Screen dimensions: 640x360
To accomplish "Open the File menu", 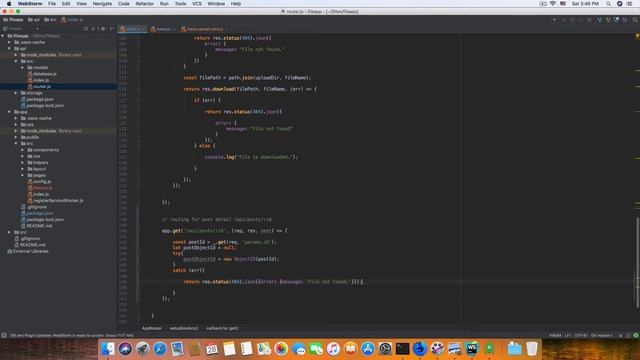I will click(52, 4).
